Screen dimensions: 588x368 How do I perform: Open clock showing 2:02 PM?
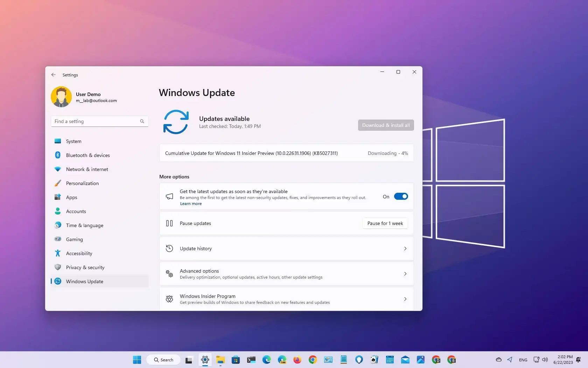click(563, 360)
